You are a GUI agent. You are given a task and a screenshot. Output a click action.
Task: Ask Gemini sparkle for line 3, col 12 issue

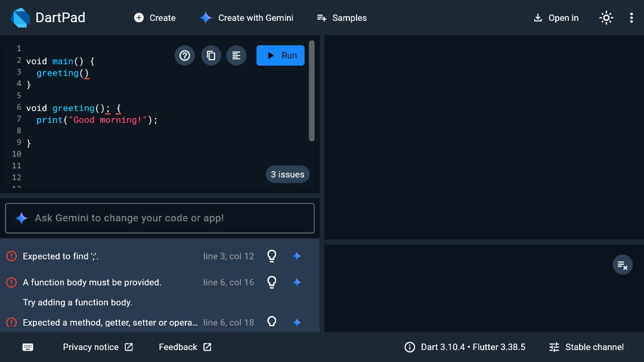[x=297, y=256]
